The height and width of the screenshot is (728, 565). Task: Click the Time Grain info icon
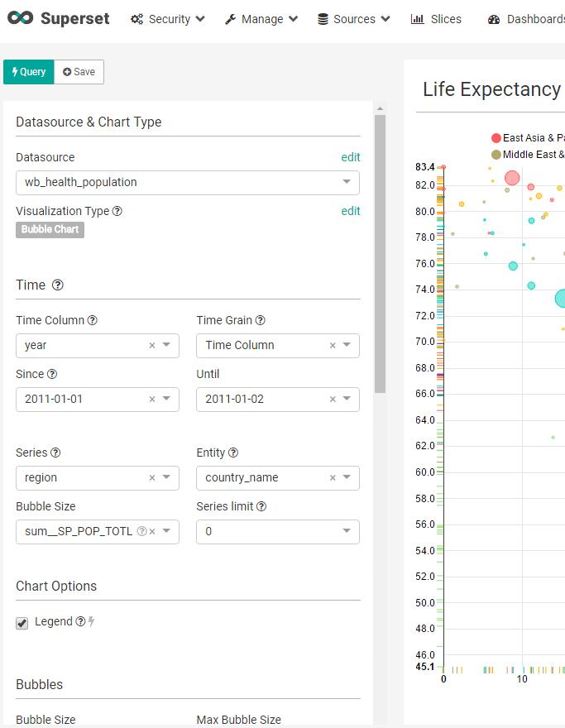click(x=261, y=320)
